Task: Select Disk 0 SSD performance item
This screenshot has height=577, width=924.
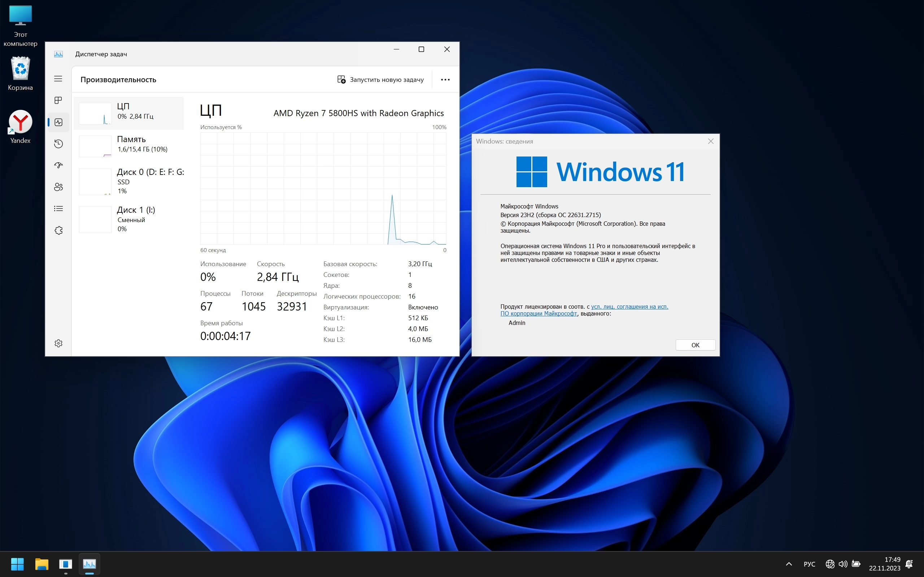Action: point(130,181)
